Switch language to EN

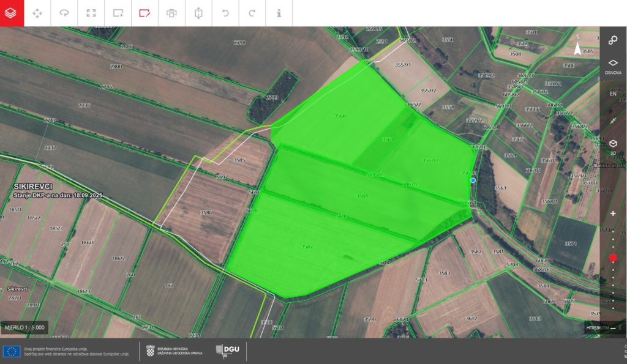click(613, 94)
